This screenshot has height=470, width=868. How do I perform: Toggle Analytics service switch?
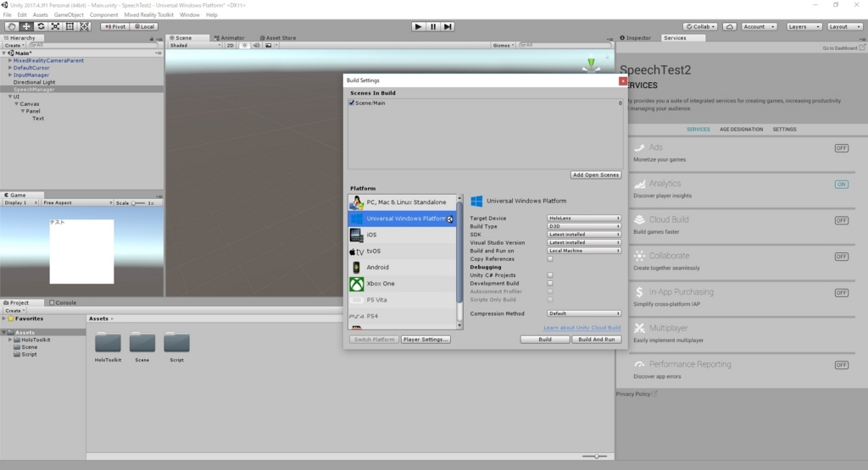pos(842,184)
